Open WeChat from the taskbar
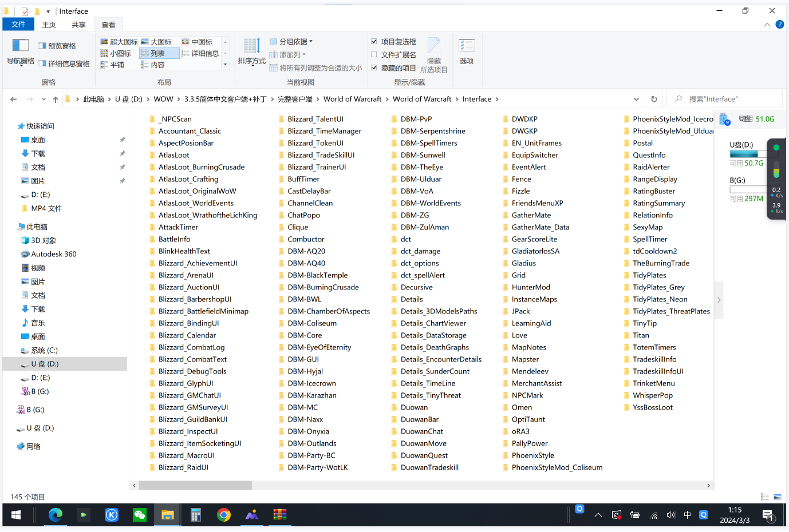 [139, 515]
